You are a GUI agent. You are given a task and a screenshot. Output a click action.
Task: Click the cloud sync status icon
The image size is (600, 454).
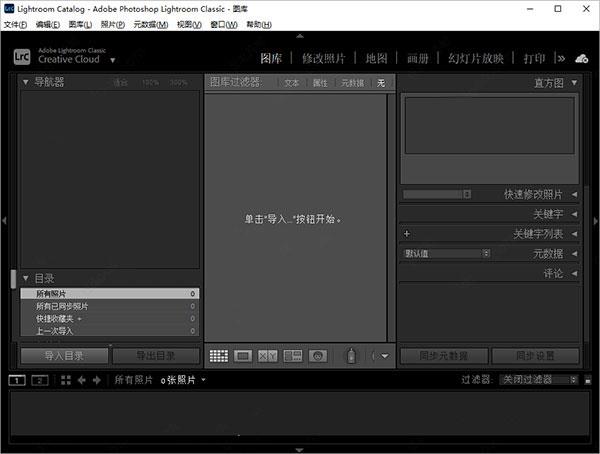pos(582,59)
